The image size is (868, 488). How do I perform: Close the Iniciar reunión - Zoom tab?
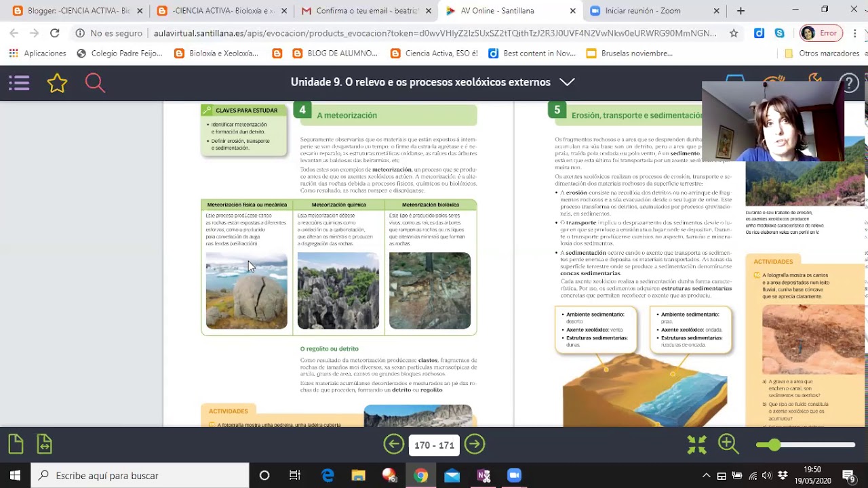717,11
